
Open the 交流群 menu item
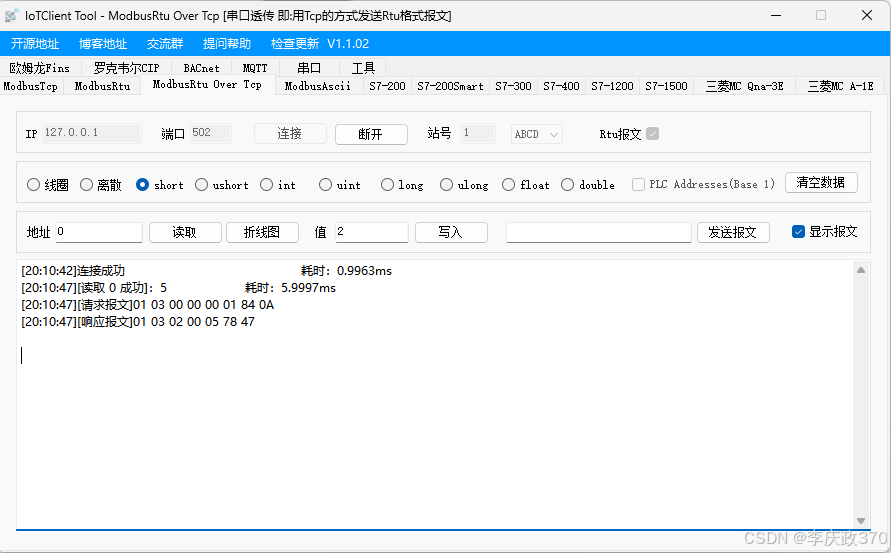click(x=165, y=44)
